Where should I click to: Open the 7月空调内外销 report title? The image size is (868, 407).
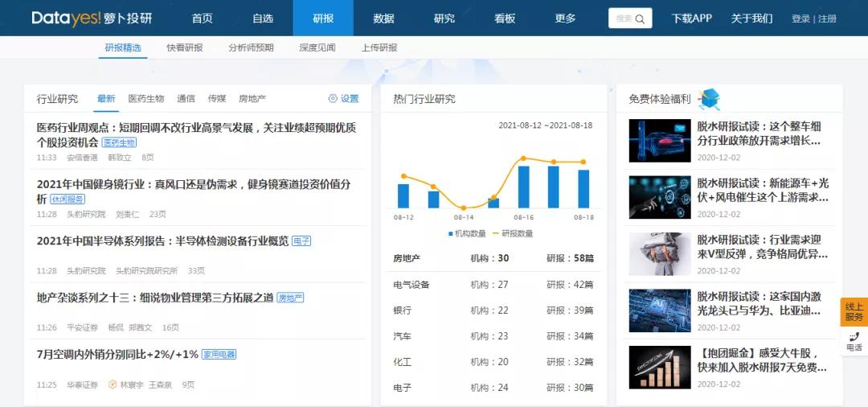click(x=117, y=354)
